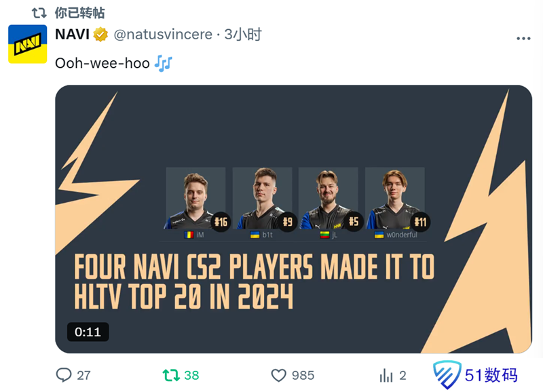Viewport: 543px width, 392px height.
Task: Click the 0:11 video duration badge
Action: tap(88, 332)
